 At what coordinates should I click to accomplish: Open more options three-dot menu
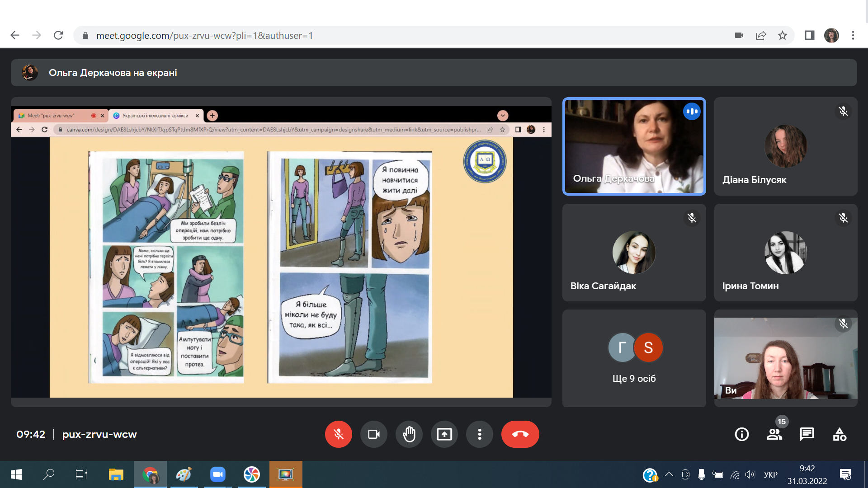479,434
